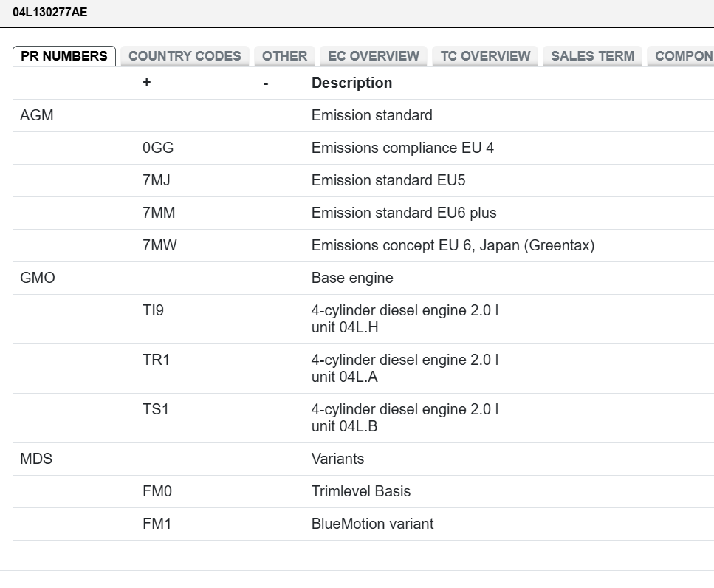Select 'Emission standard EU6 plus' text
Viewport: 714px width, 588px height.
pos(404,213)
